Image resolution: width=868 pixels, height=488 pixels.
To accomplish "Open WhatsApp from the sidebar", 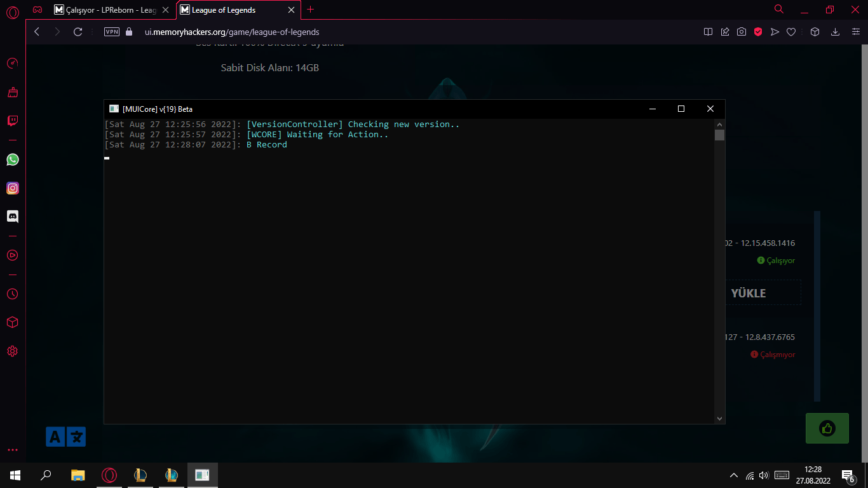I will click(x=12, y=159).
